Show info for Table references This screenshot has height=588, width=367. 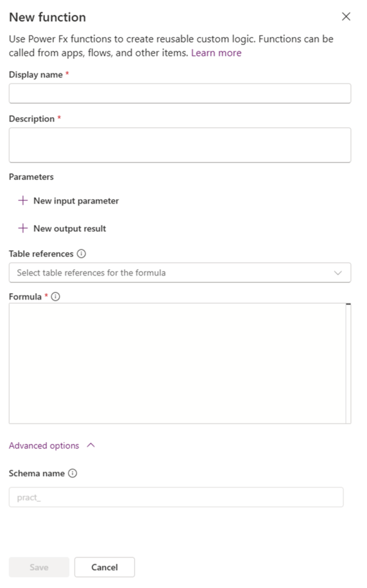click(x=81, y=253)
